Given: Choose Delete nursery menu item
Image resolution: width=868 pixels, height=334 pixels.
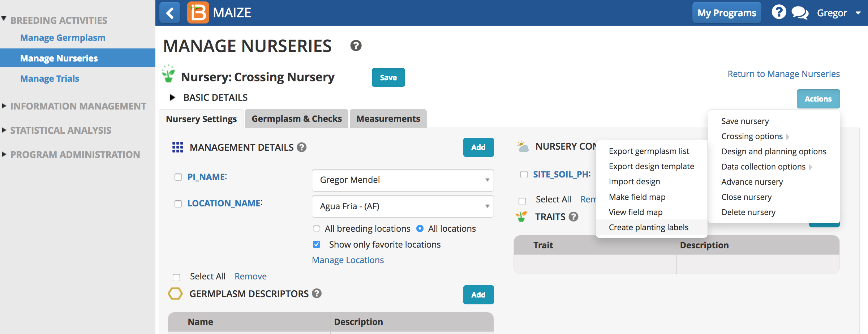Looking at the screenshot, I should [748, 212].
